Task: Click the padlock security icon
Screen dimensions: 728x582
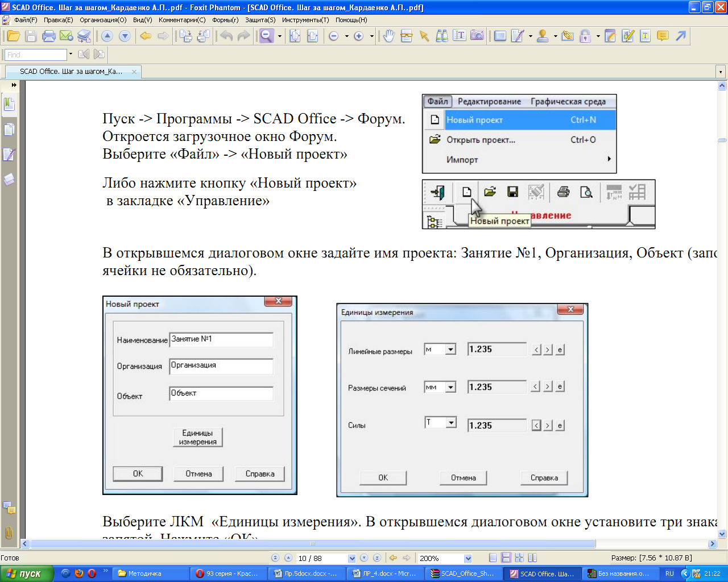Action: [585, 36]
